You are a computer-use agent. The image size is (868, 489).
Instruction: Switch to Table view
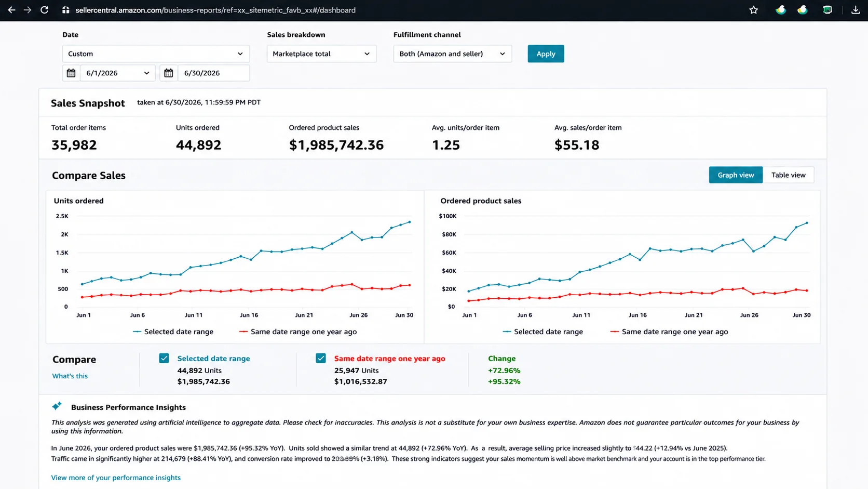pos(788,175)
